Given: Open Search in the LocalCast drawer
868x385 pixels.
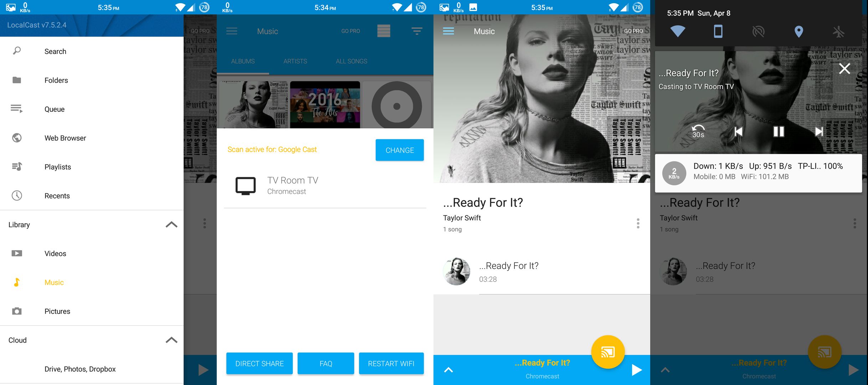Looking at the screenshot, I should [x=92, y=51].
